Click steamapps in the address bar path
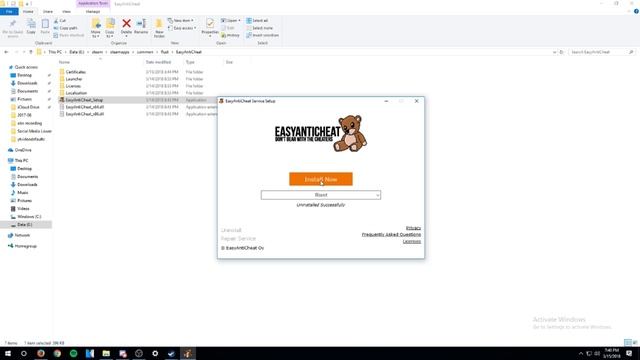The height and width of the screenshot is (360, 640). (x=119, y=52)
